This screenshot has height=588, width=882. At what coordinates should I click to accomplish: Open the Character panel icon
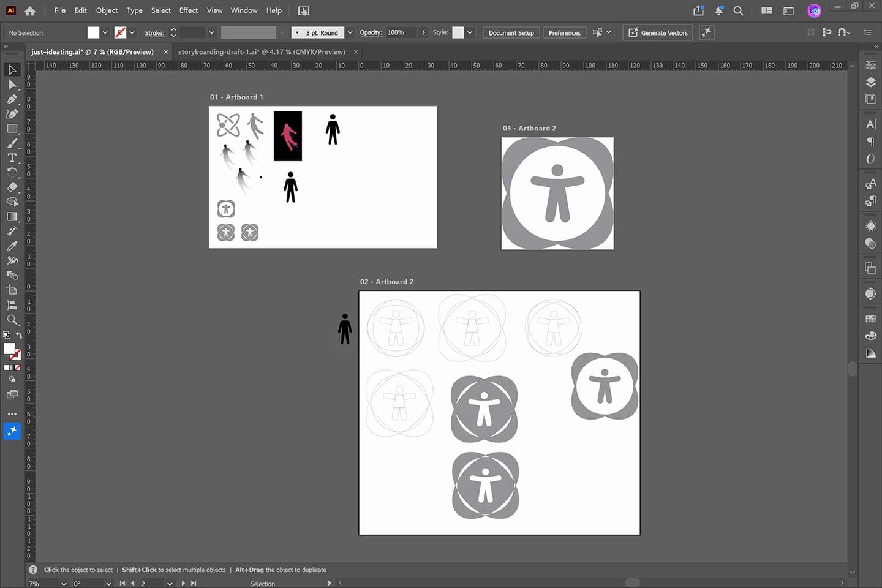tap(870, 124)
